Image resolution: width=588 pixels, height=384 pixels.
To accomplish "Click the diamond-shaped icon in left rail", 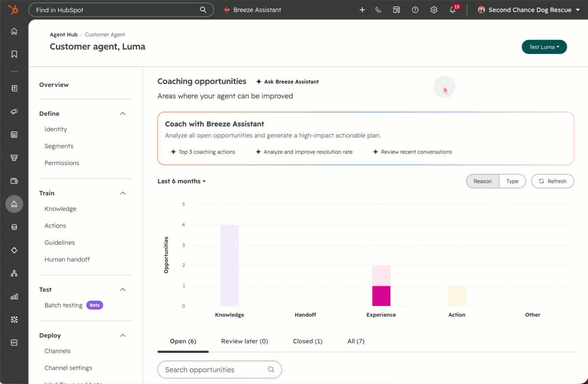I will click(14, 250).
